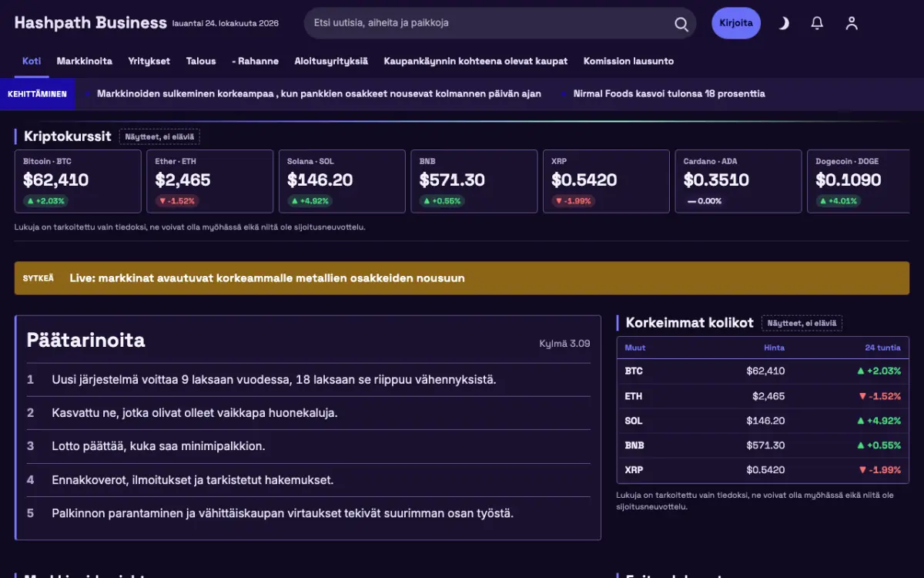Open the Nirmal Foods ticker headline

[x=669, y=93]
